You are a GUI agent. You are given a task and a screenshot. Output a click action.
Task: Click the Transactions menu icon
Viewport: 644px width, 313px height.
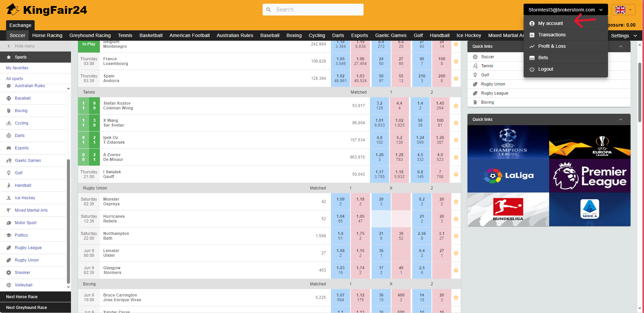point(532,35)
